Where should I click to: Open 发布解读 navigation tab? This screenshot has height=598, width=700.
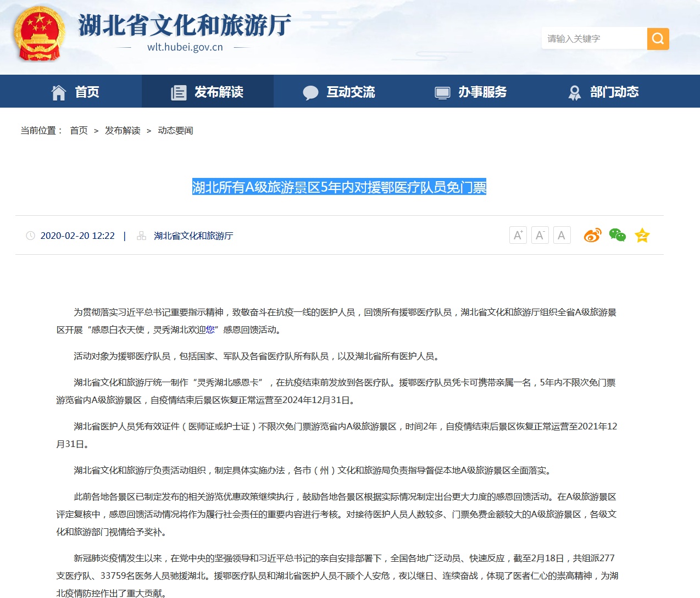tap(207, 92)
